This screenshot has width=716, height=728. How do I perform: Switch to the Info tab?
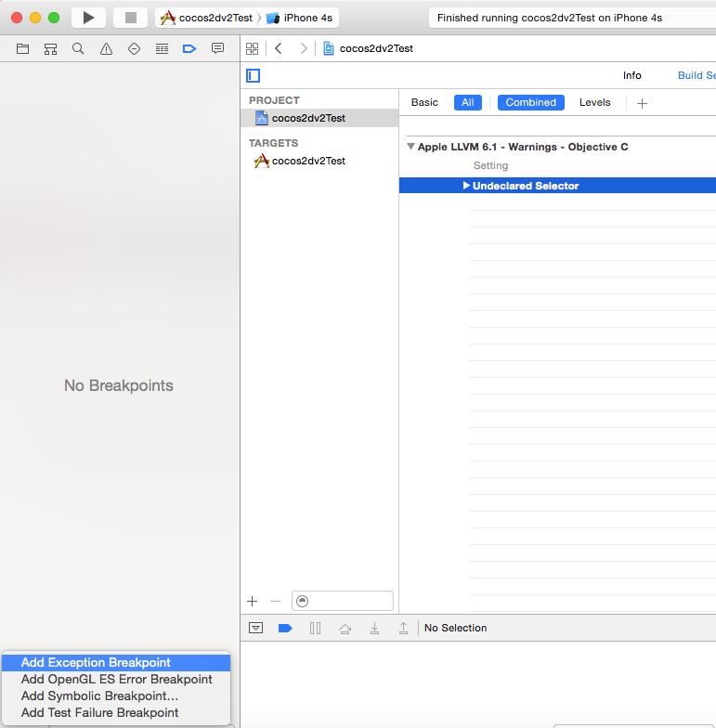(631, 75)
